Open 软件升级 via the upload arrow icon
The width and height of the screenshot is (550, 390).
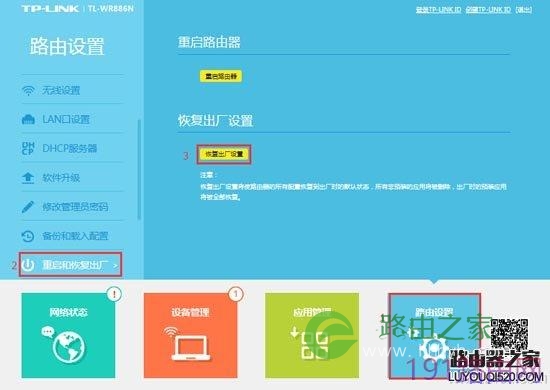click(28, 178)
